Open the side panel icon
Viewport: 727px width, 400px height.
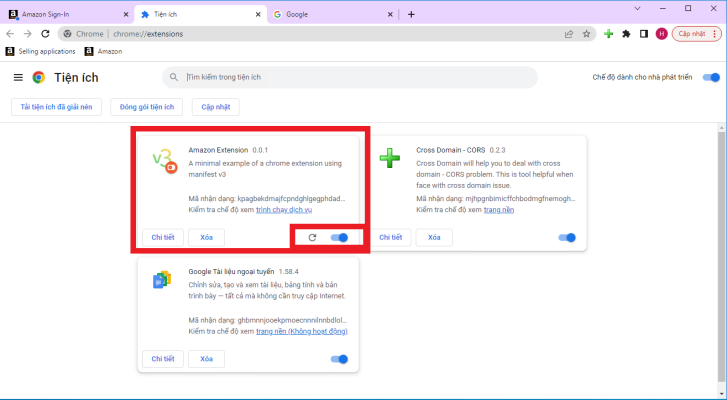[644, 34]
